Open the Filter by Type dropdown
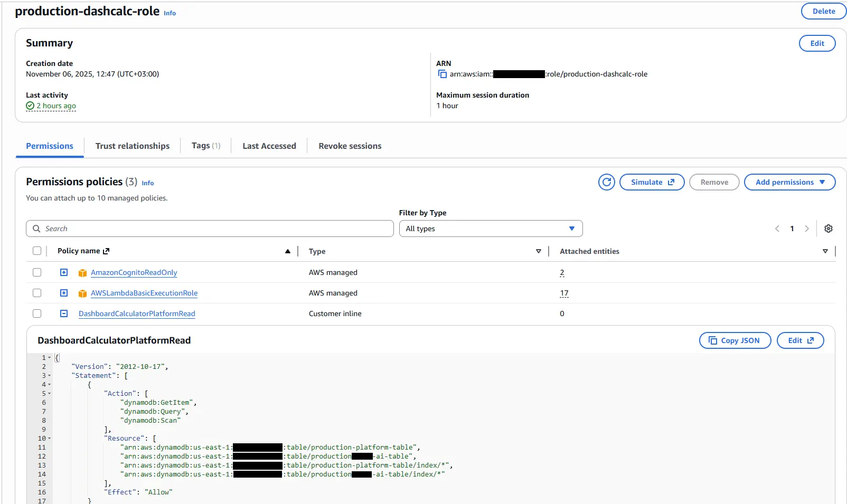847x504 pixels. 491,229
